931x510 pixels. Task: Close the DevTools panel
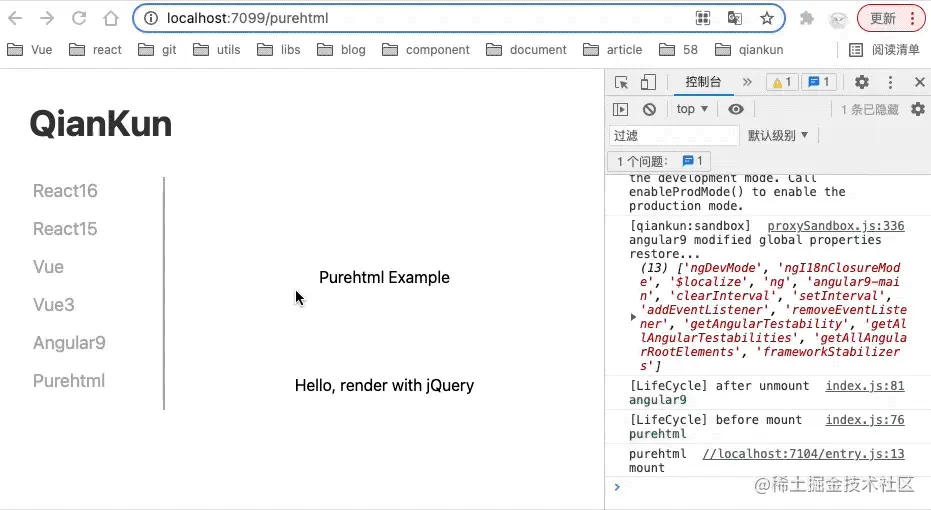point(920,82)
